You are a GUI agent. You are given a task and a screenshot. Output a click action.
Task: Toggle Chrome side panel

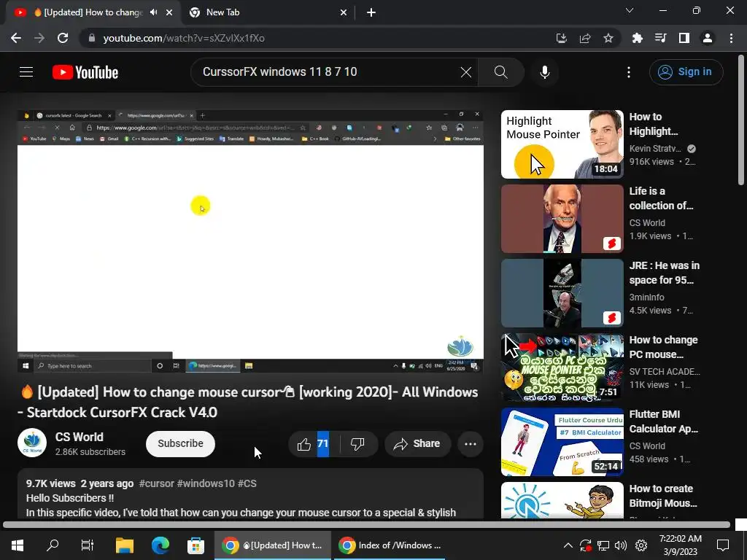pos(684,38)
